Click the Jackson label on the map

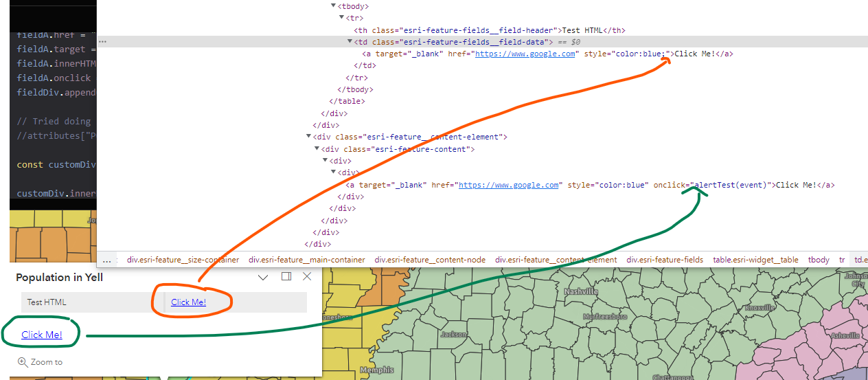tap(453, 335)
